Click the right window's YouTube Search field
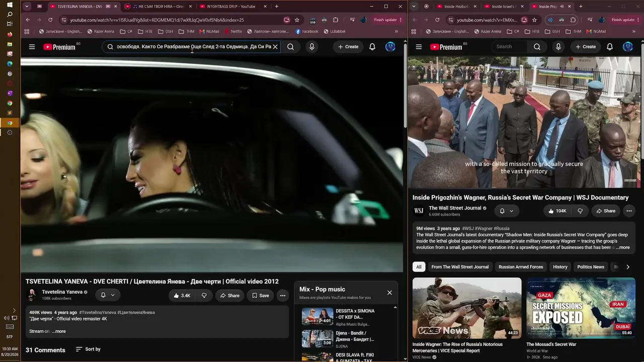Screen dimensions: 644x362 (510, 47)
